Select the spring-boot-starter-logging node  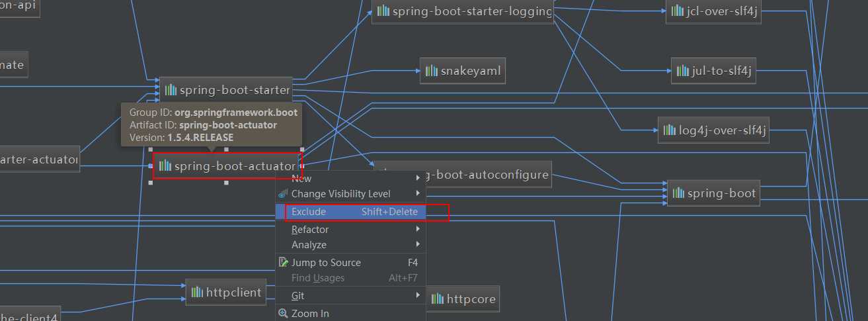[x=463, y=11]
